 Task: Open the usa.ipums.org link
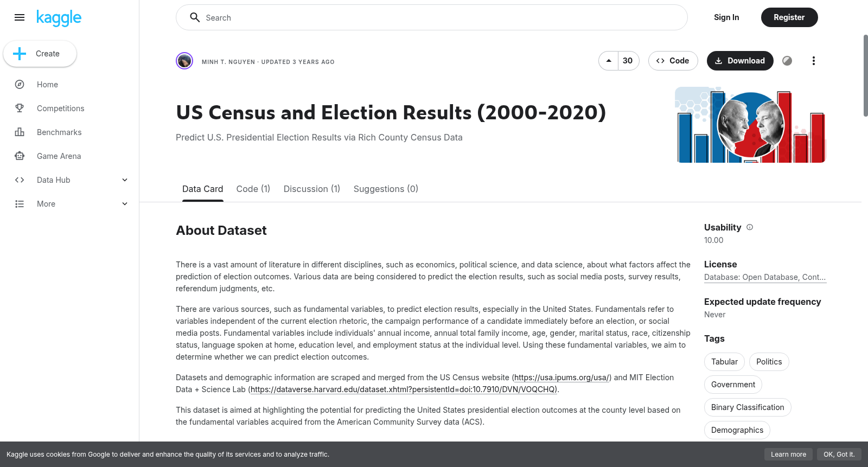563,378
